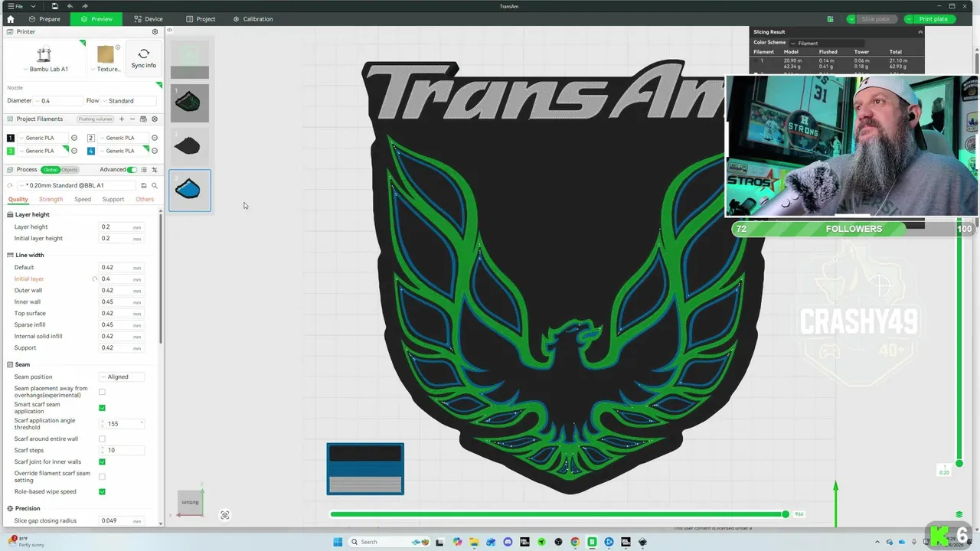The image size is (980, 551).
Task: Open Seam position Aligned dropdown
Action: tap(121, 377)
